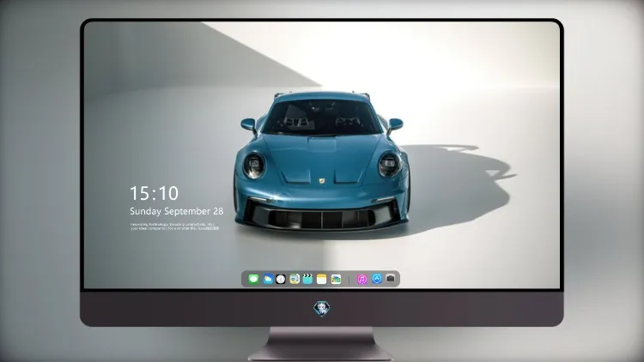Open the blue App Store icon

377,279
